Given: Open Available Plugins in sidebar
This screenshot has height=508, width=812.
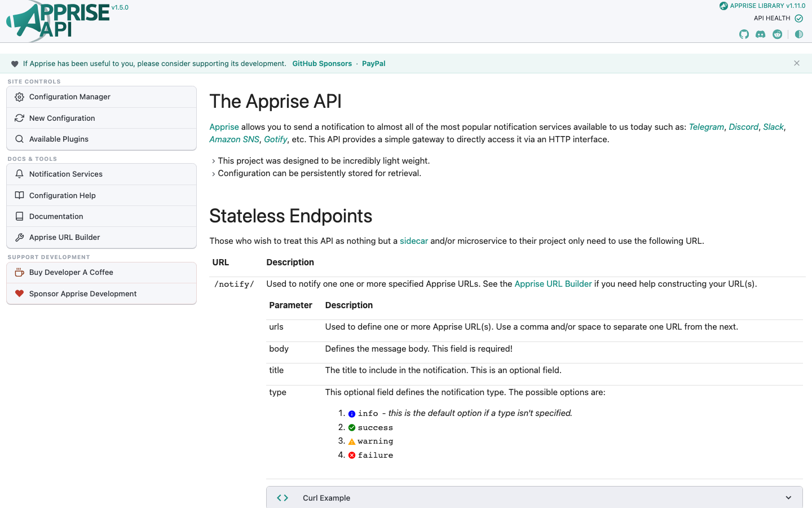Looking at the screenshot, I should pyautogui.click(x=101, y=139).
